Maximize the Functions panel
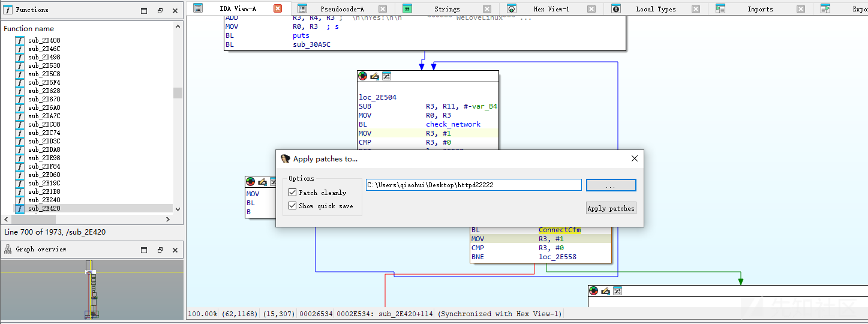Viewport: 868px width, 324px height. coord(144,10)
